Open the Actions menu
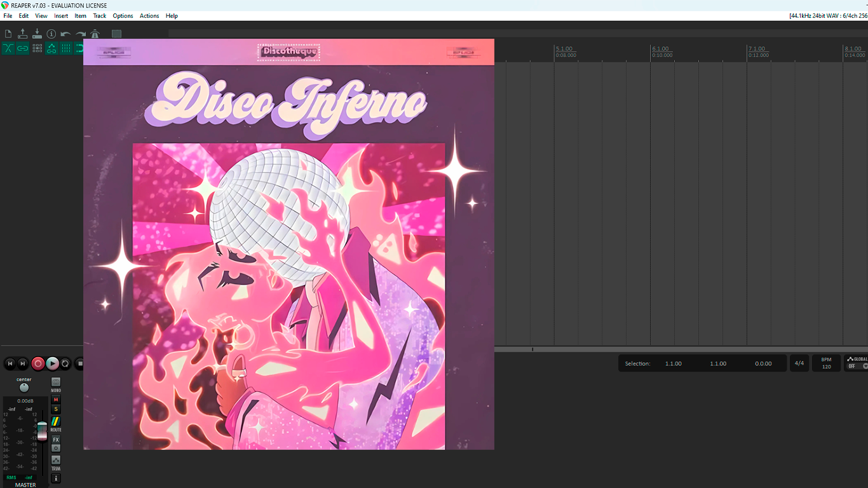Viewport: 868px width, 488px height. coord(149,16)
